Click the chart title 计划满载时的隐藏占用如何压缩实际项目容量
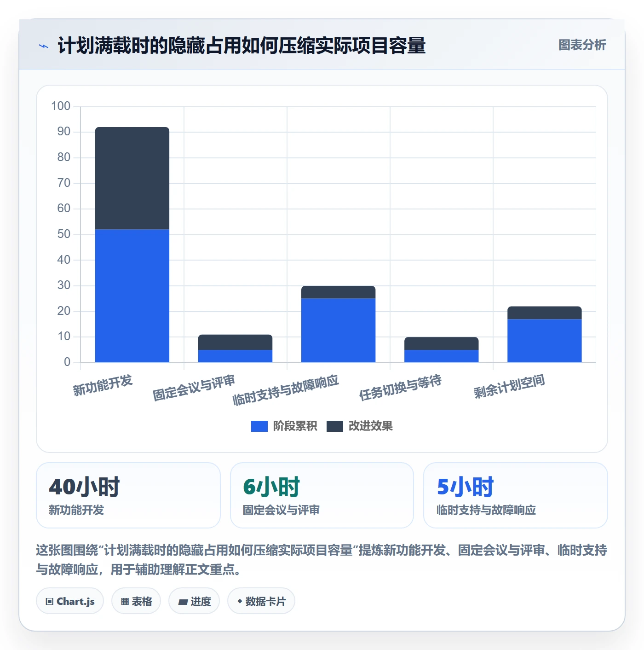Screen dimensions: 644x650 tap(241, 46)
